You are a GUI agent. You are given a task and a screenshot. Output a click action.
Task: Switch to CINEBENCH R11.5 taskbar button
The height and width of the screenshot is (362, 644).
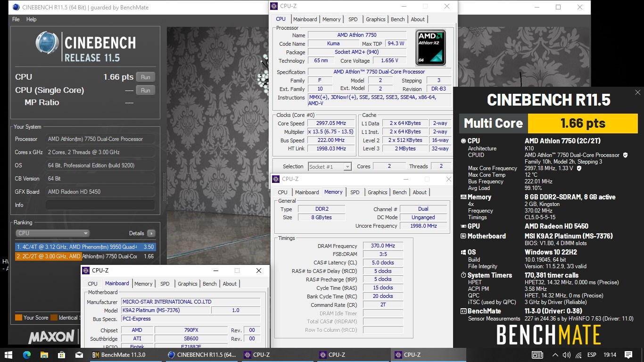pyautogui.click(x=202, y=355)
